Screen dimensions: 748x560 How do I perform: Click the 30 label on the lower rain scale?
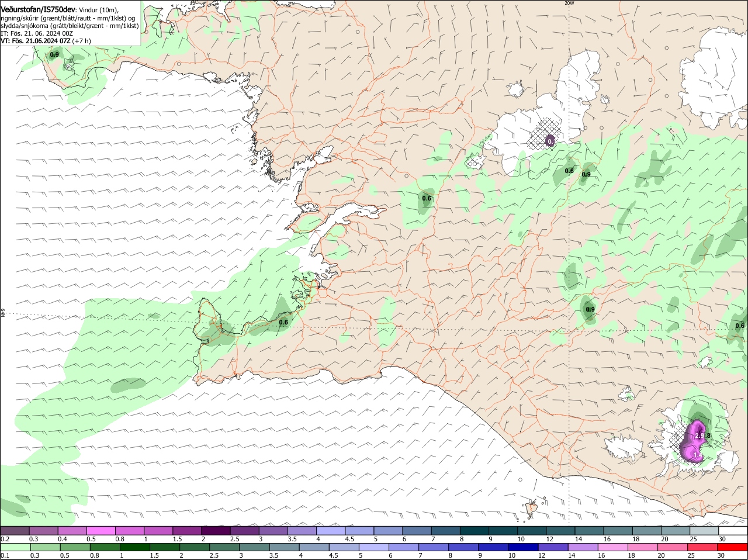[721, 555]
